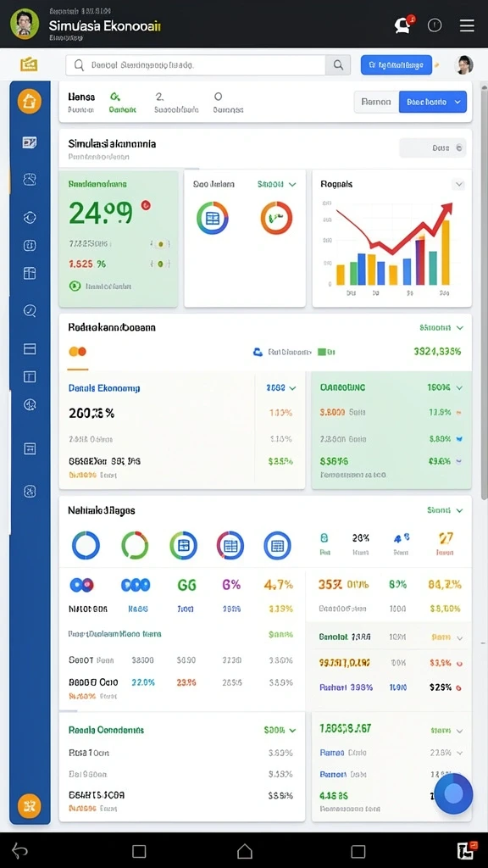Viewport: 488px width, 868px height.
Task: Select the green second tab beside Hansa
Action: [122, 102]
